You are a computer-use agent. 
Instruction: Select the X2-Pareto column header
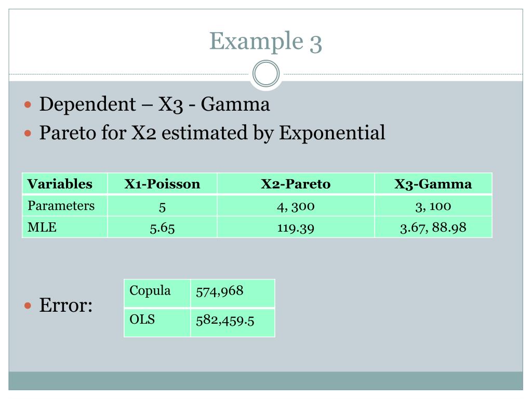(x=296, y=183)
